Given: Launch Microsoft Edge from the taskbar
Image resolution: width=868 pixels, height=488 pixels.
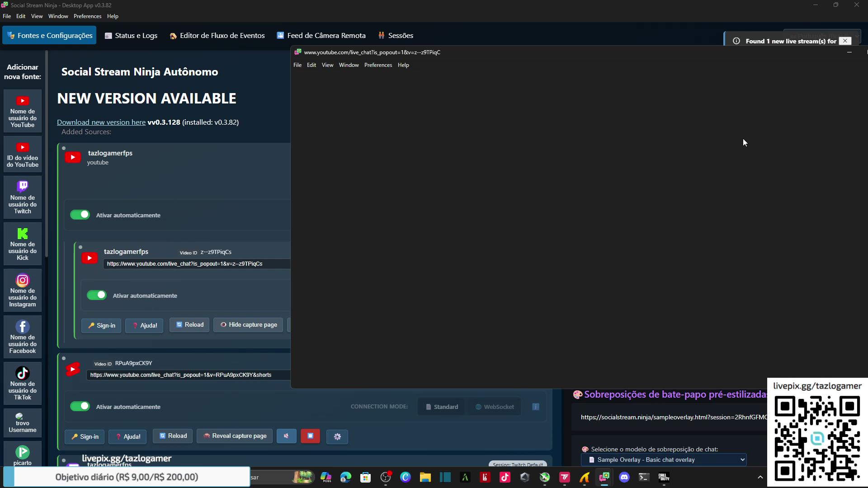Looking at the screenshot, I should pos(346,477).
